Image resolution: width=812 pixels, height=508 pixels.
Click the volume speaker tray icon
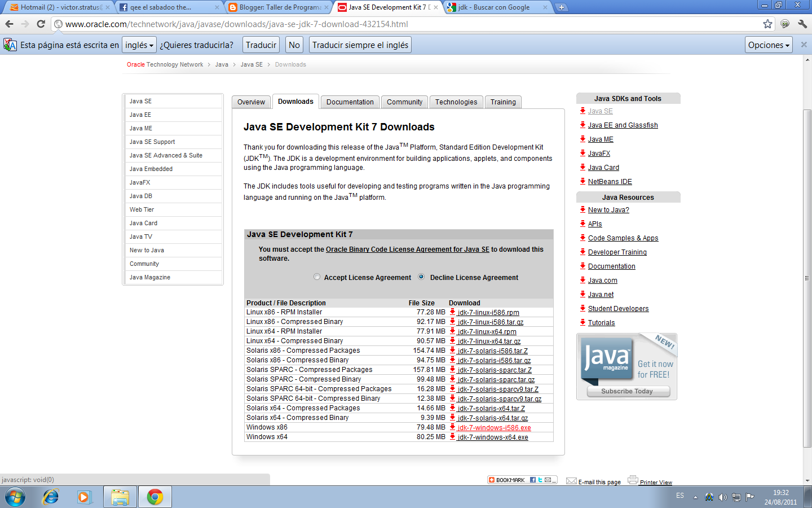(722, 497)
